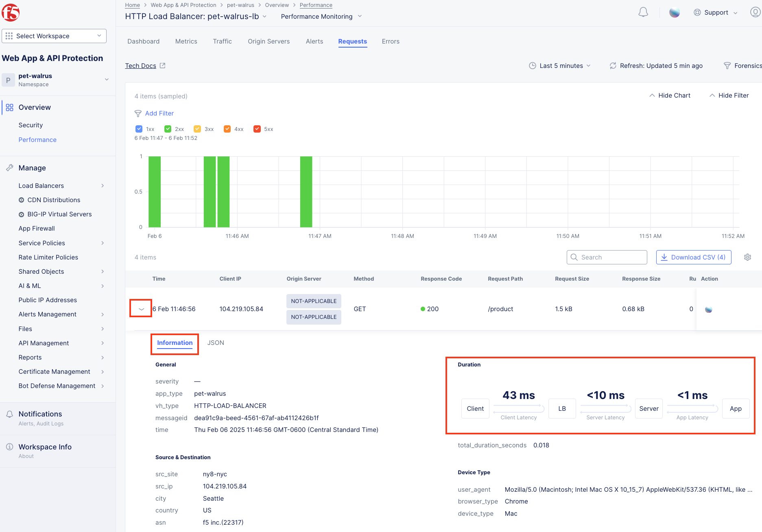Click the Overview grid icon in sidebar
Viewport: 762px width, 532px height.
click(x=10, y=107)
